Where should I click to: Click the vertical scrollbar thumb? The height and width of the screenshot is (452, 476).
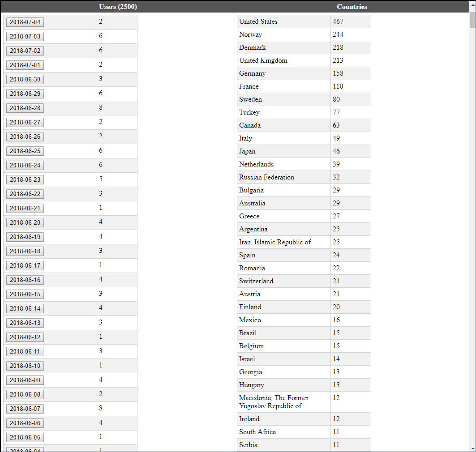click(472, 20)
